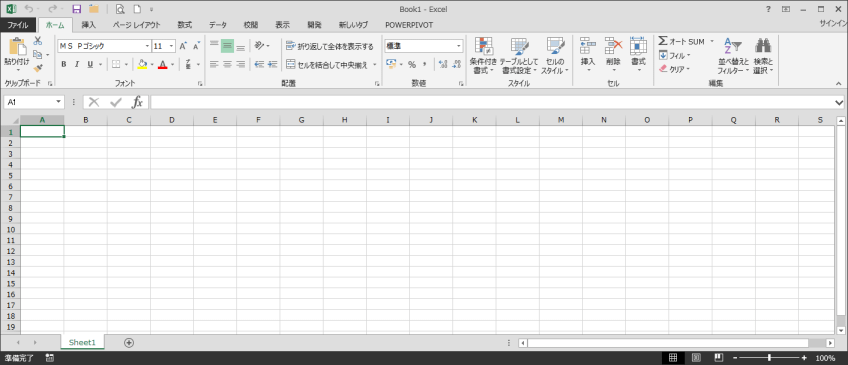848x365 pixels.
Task: Toggle Align Left horizontal alignment
Action: coord(214,64)
